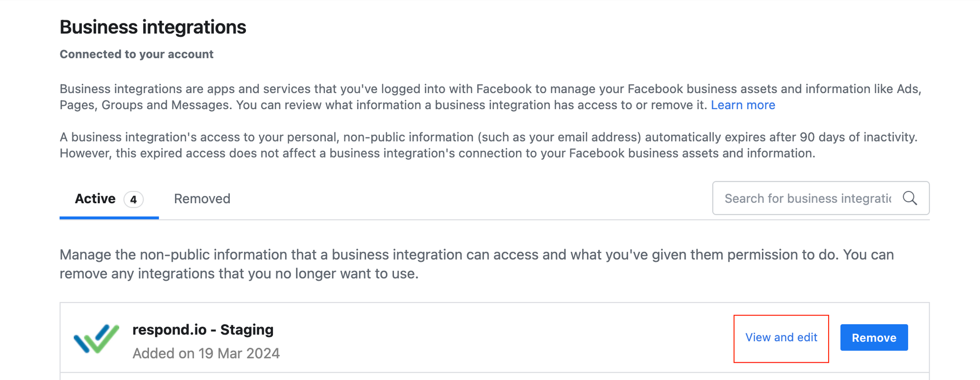Focus the Search for business integrations field
The width and height of the screenshot is (980, 380).
(x=807, y=198)
